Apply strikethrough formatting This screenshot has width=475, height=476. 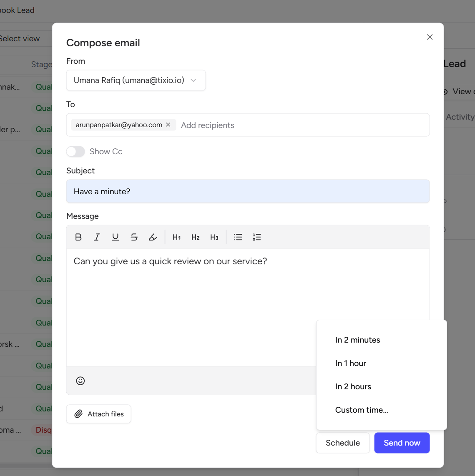point(134,237)
